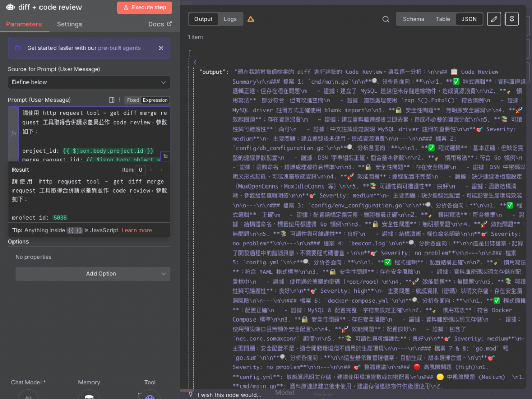The image size is (532, 399).
Task: Switch to the Logs tab
Action: pos(230,19)
